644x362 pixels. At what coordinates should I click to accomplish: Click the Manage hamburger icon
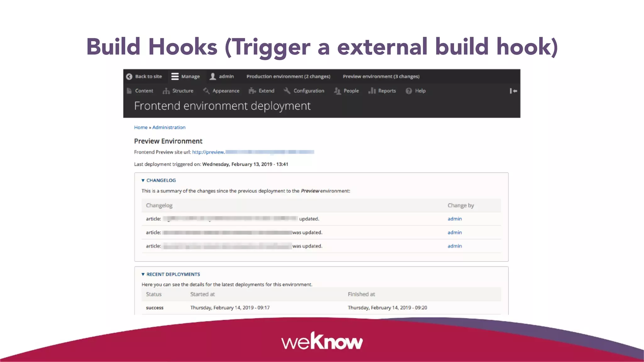(175, 76)
